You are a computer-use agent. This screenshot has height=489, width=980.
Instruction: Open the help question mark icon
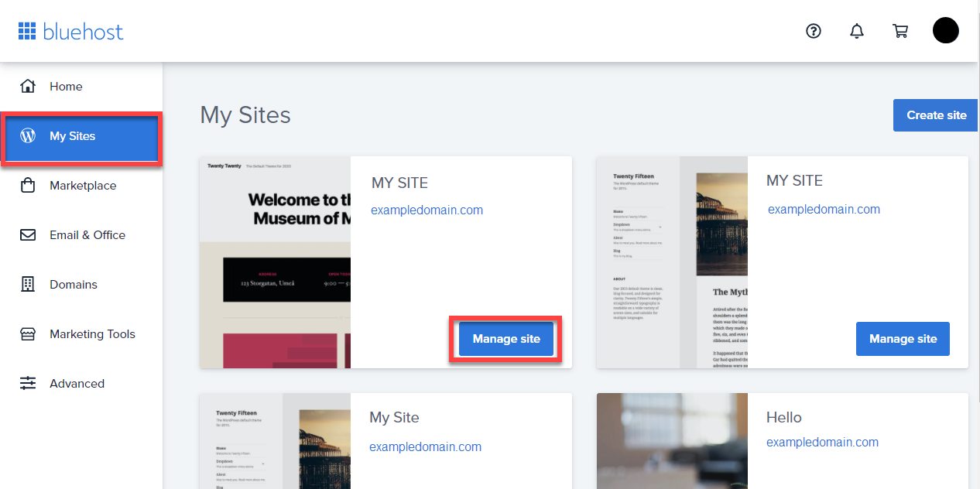pos(813,31)
